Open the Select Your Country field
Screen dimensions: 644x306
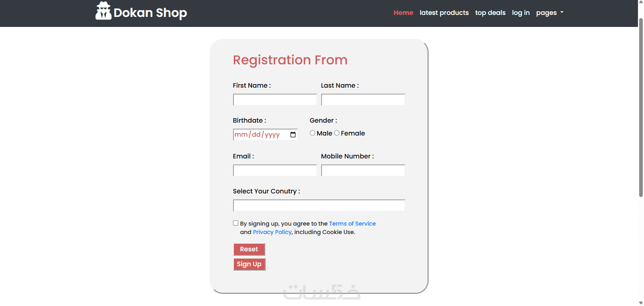click(x=319, y=205)
